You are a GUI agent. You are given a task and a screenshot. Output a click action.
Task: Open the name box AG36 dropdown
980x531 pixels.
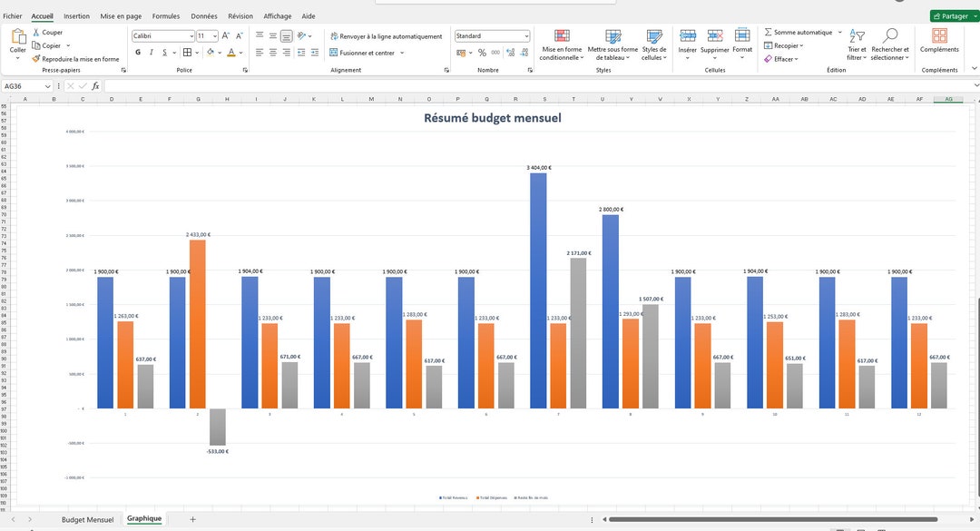[47, 86]
